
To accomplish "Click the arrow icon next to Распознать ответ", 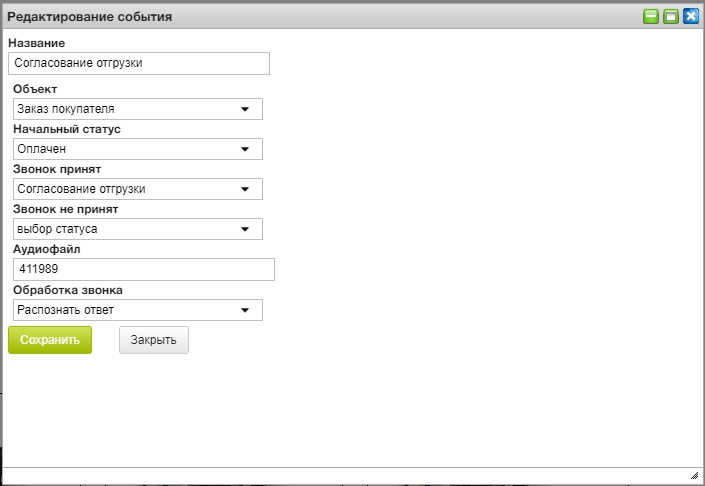I will click(x=245, y=310).
